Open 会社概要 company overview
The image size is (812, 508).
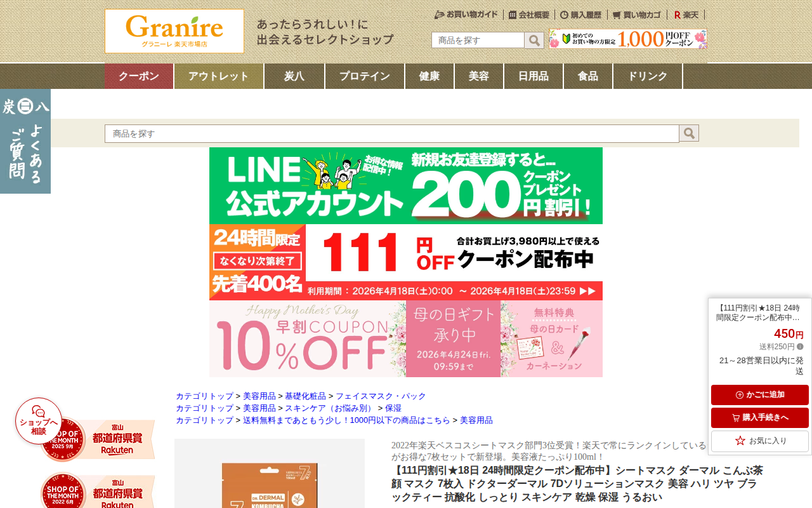click(529, 15)
